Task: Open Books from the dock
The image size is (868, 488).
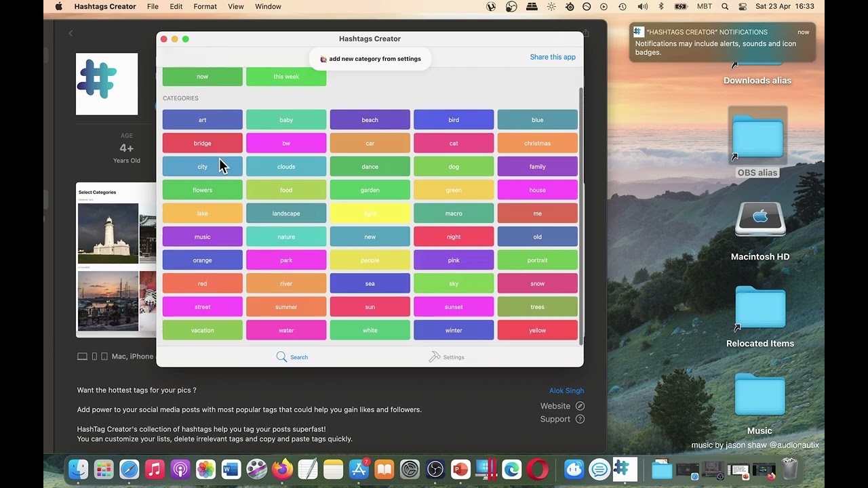Action: (x=384, y=469)
